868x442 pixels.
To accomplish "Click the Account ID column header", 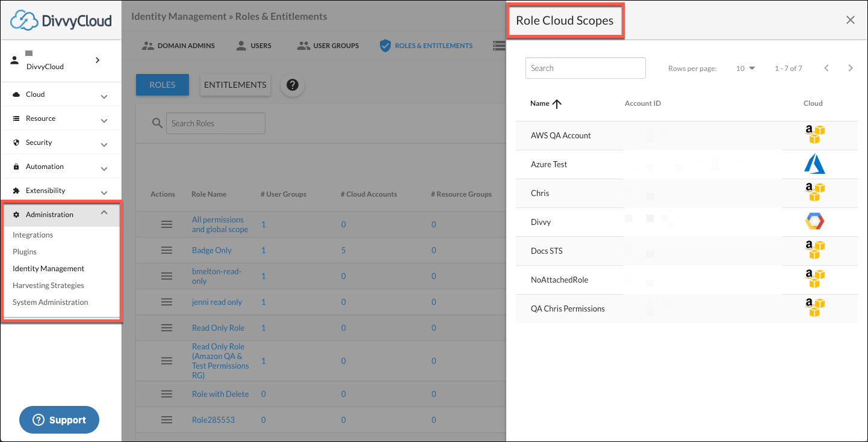I will pos(643,103).
